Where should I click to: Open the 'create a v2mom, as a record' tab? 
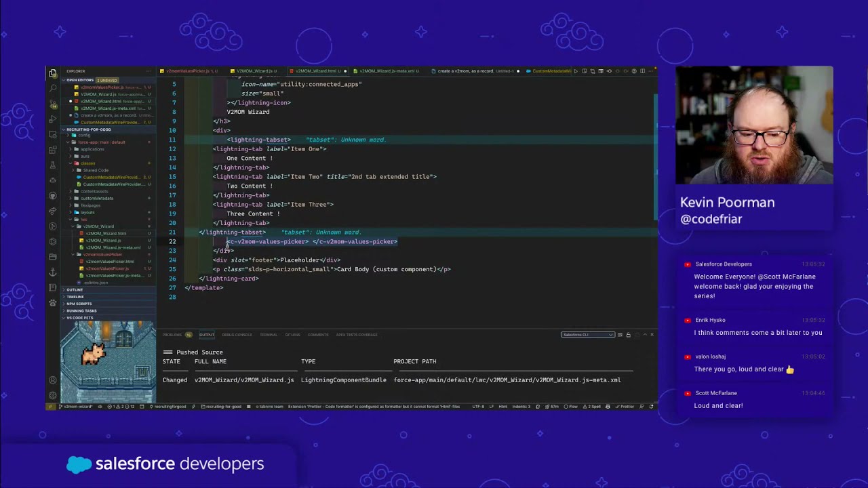(x=475, y=71)
